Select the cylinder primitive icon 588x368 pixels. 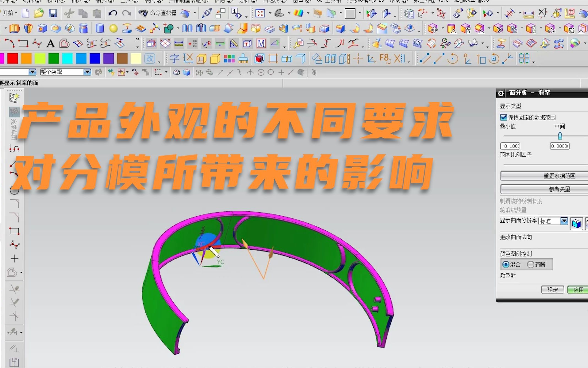pyautogui.click(x=99, y=28)
